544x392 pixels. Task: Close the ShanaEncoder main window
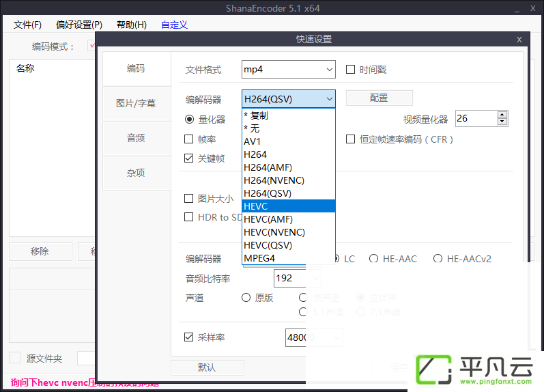click(x=533, y=8)
